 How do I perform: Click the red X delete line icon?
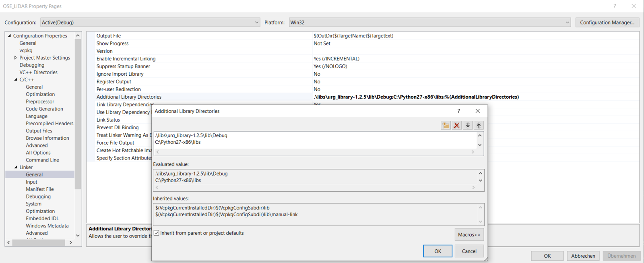(456, 125)
